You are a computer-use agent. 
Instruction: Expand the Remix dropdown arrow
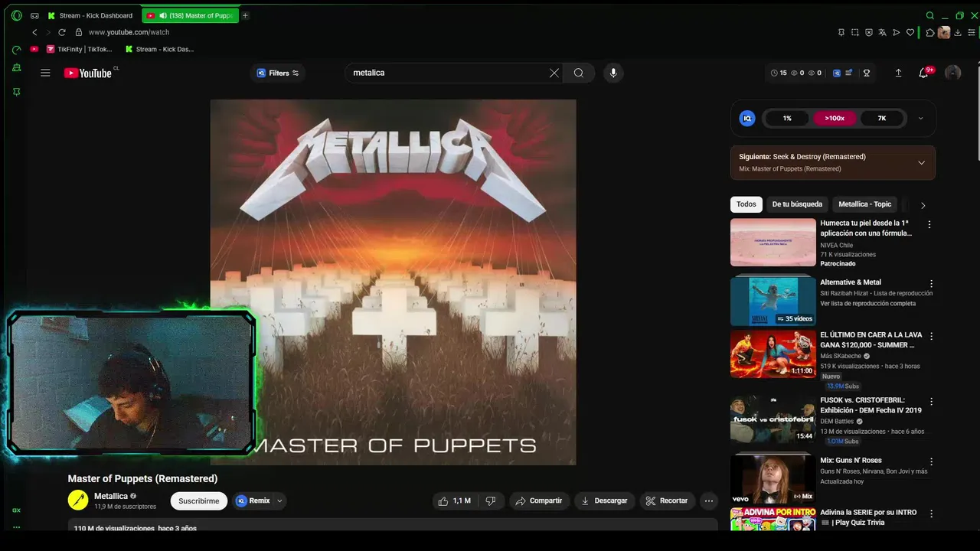(279, 500)
